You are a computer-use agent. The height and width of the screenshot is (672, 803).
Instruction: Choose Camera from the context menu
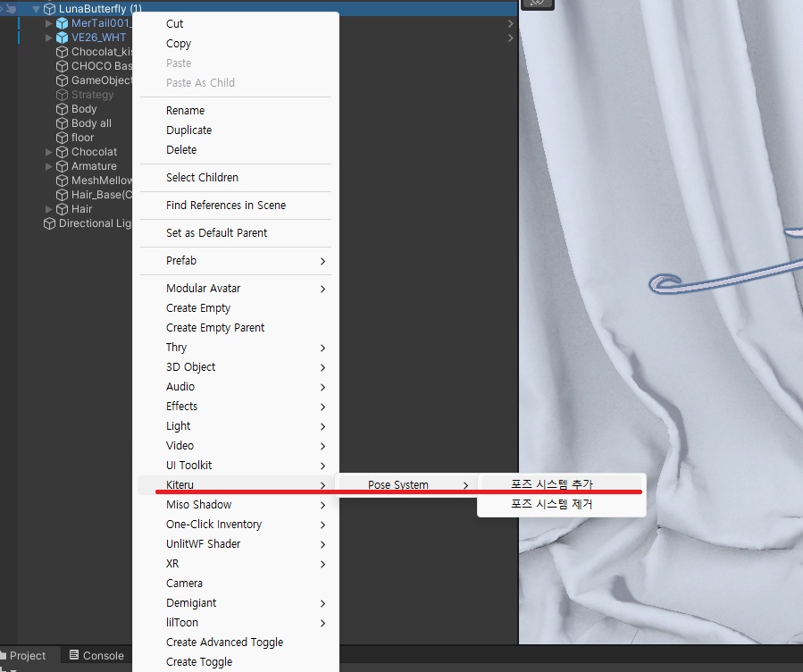(x=236, y=584)
